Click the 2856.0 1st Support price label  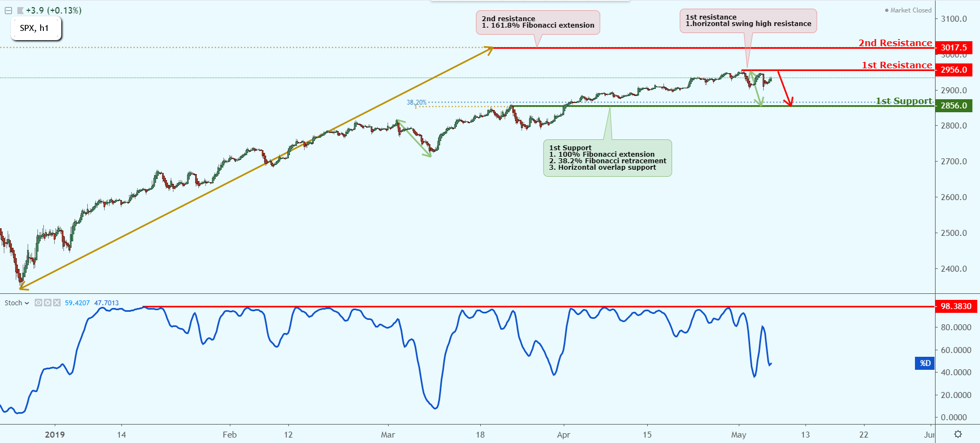pyautogui.click(x=953, y=106)
